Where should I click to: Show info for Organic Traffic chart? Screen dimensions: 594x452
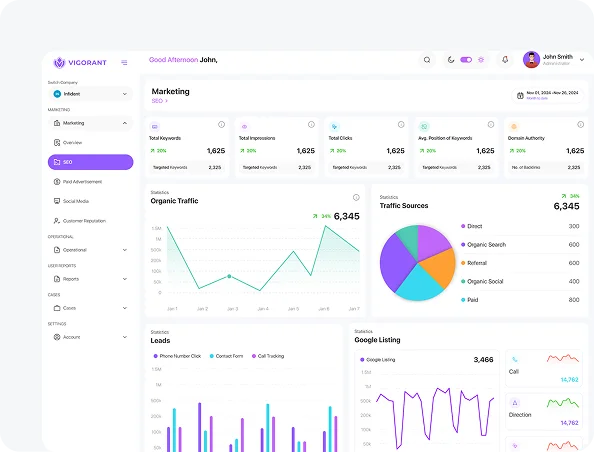coord(356,197)
